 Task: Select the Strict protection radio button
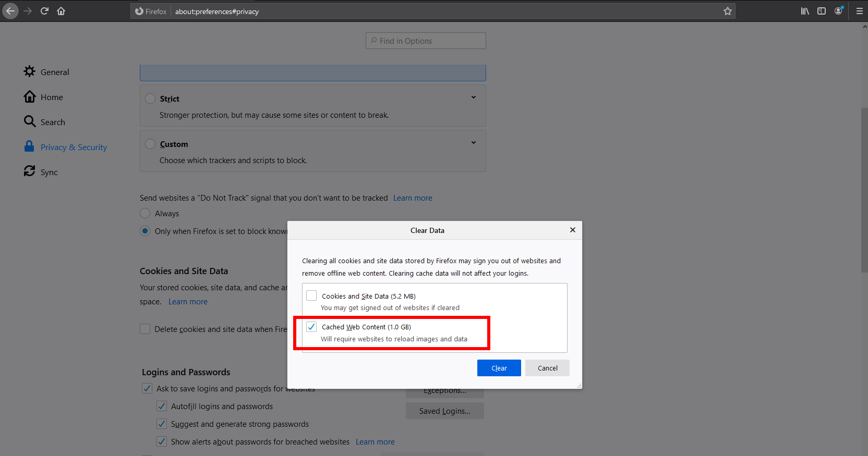pos(150,98)
